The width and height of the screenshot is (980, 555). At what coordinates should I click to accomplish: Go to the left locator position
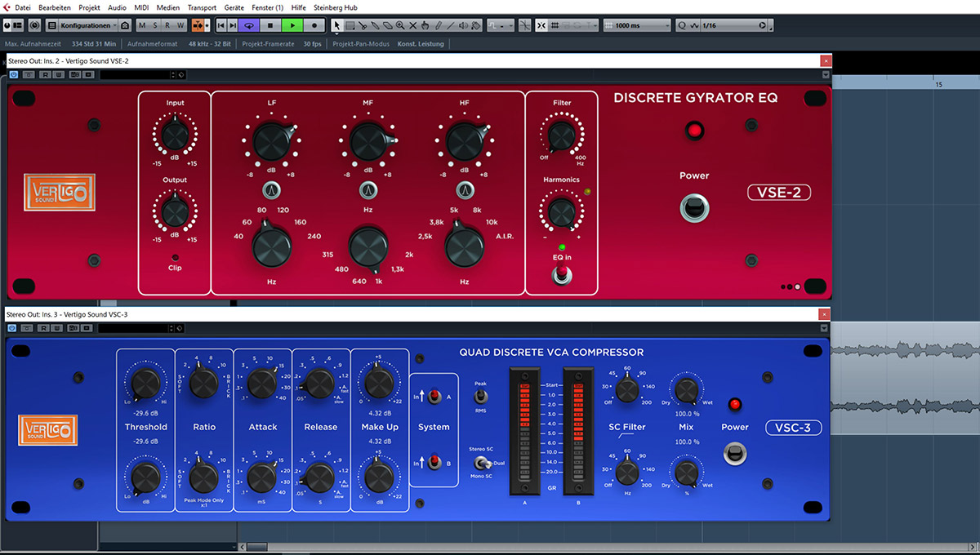(220, 25)
